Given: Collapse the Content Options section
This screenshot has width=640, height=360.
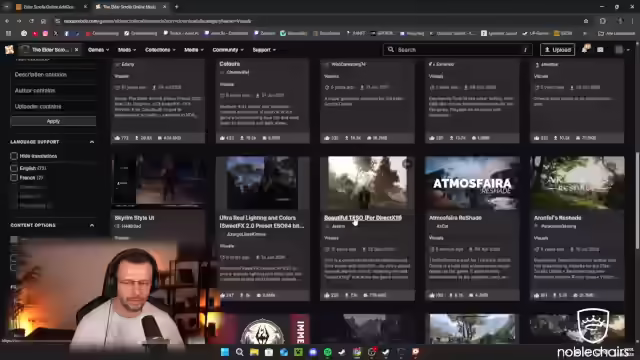Looking at the screenshot, I should coord(92,225).
